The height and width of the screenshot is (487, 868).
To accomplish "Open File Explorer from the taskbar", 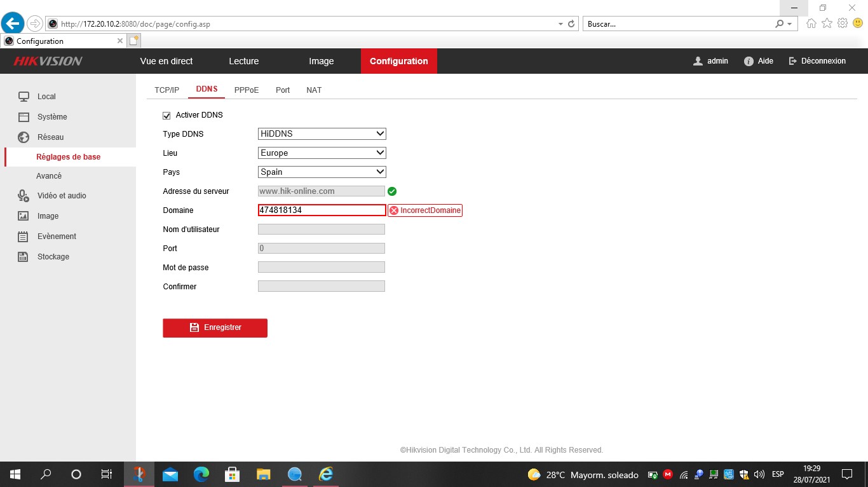I will click(263, 474).
